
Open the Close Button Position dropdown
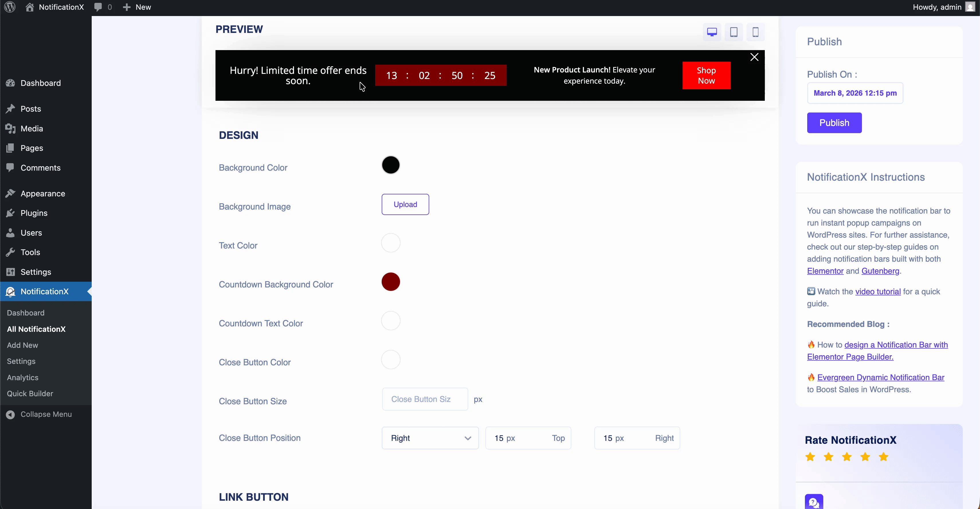(430, 438)
